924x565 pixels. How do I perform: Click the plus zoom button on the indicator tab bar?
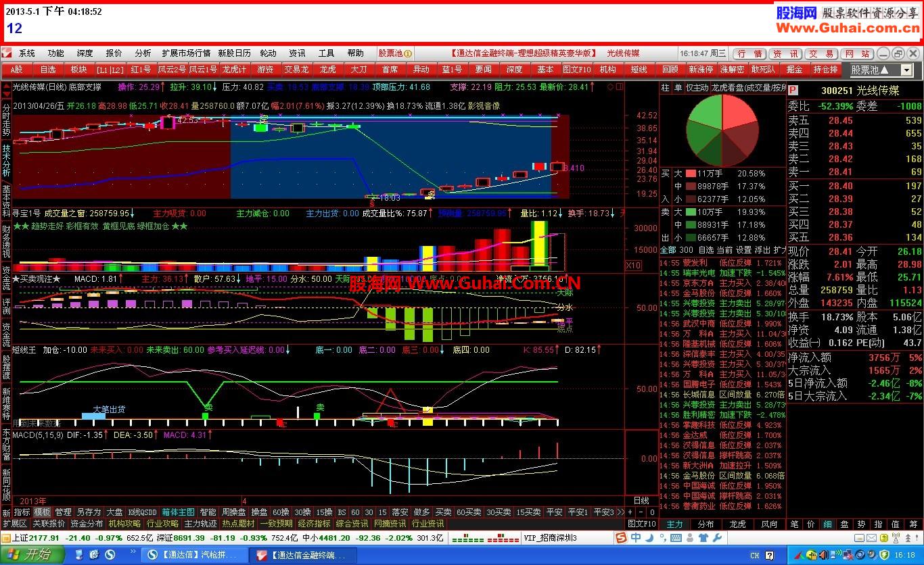coord(630,512)
